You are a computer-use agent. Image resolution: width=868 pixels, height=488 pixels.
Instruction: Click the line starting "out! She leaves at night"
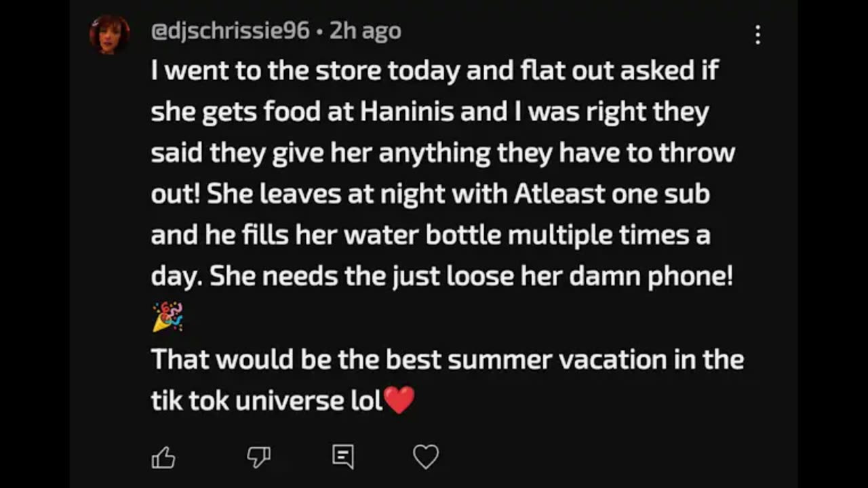(x=430, y=195)
